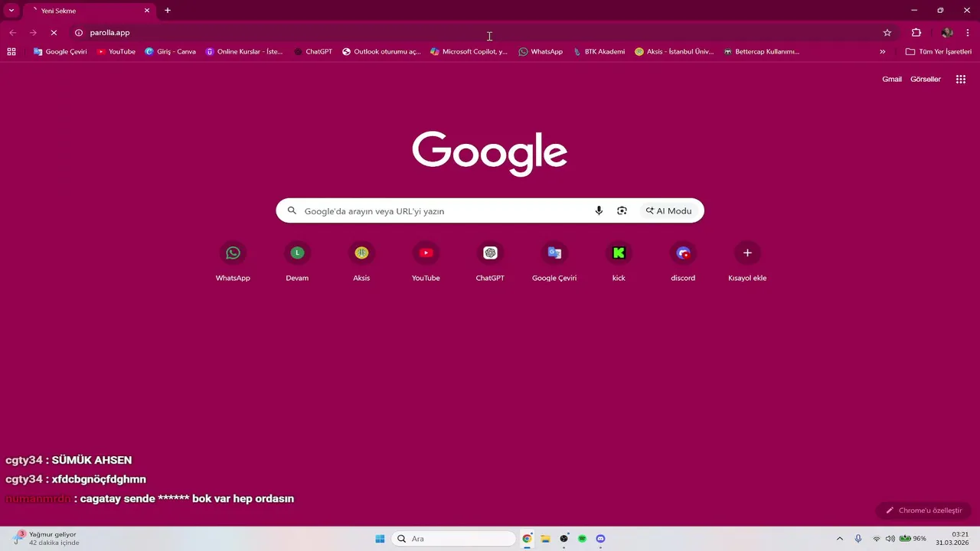
Task: Click the microphone voice search icon
Action: click(x=599, y=211)
